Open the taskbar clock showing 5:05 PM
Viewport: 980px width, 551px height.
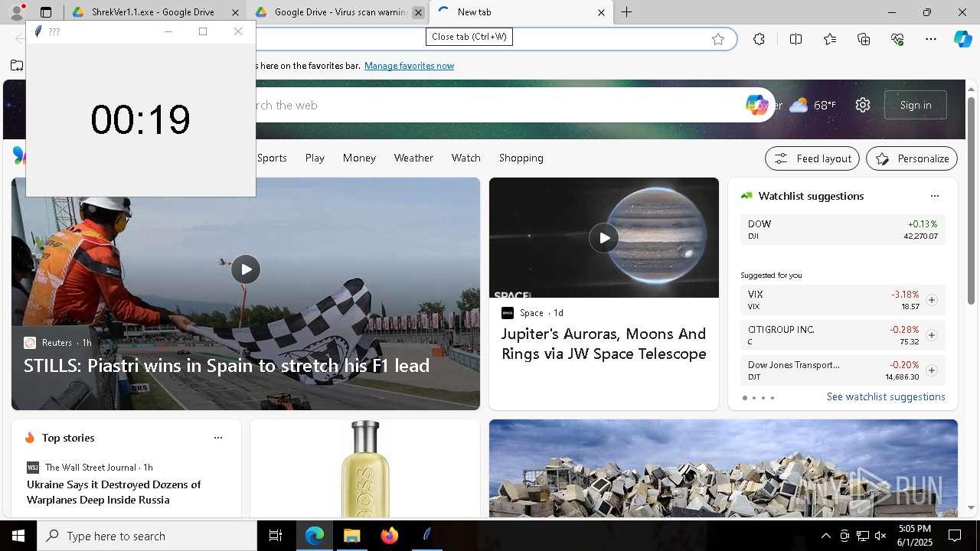point(914,536)
